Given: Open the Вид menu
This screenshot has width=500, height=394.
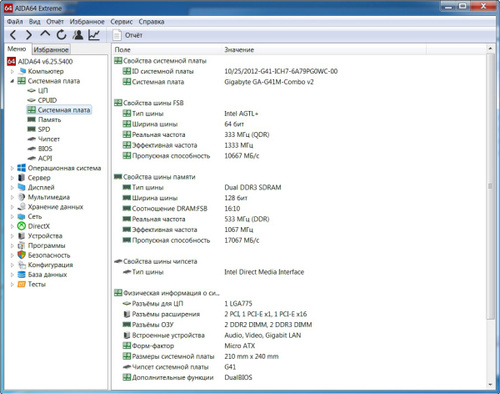Looking at the screenshot, I should click(x=34, y=22).
